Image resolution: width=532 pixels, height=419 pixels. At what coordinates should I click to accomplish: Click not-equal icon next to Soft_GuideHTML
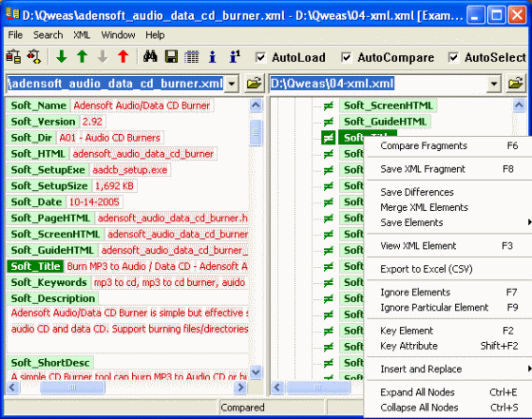(328, 122)
